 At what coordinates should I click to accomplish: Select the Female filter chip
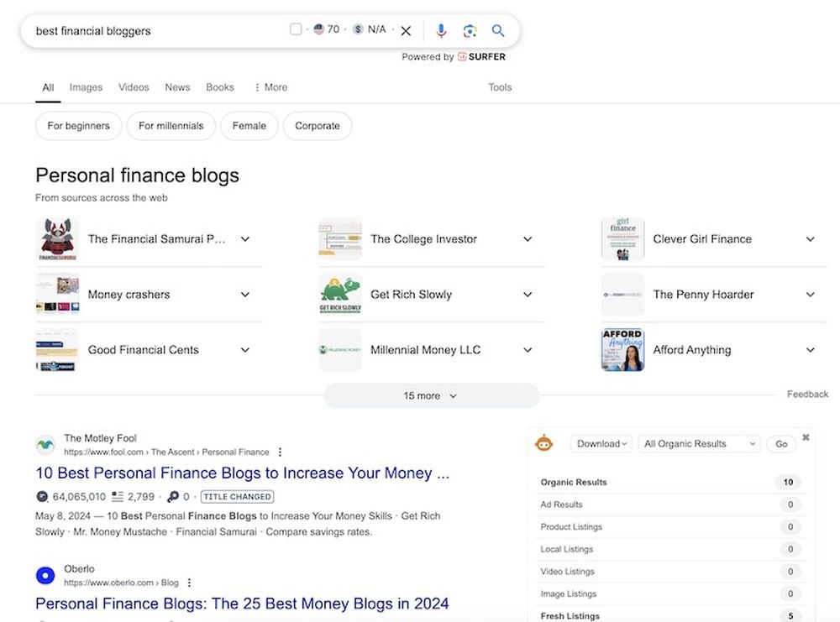(249, 126)
